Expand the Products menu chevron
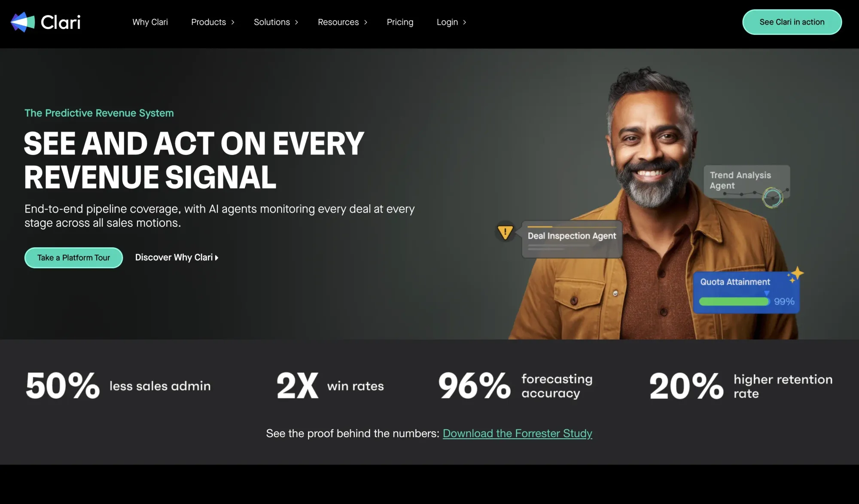The width and height of the screenshot is (859, 504). pos(233,22)
